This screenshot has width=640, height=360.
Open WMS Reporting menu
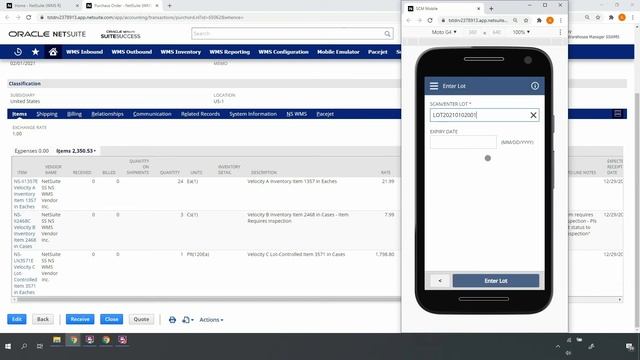click(x=229, y=52)
